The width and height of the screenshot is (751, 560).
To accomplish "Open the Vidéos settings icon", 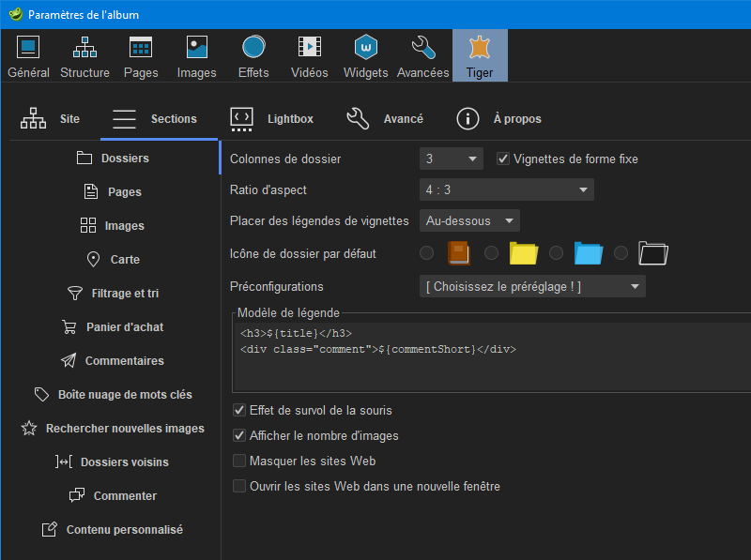I will pos(309,55).
